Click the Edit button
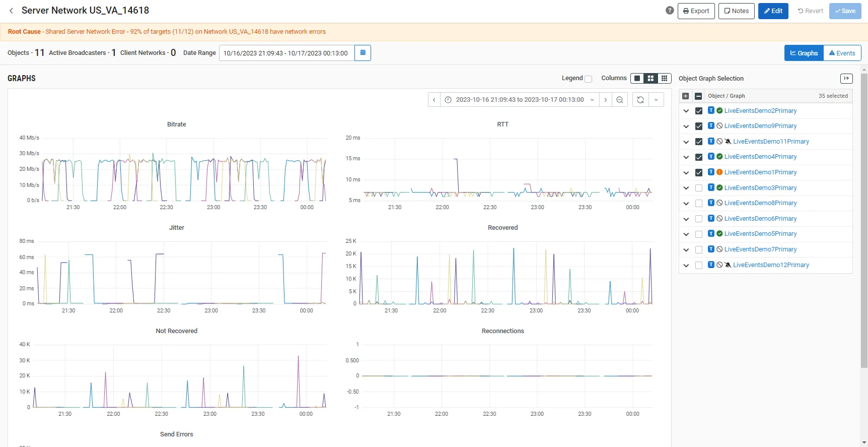Viewport: 868px width, 447px height. coord(773,11)
